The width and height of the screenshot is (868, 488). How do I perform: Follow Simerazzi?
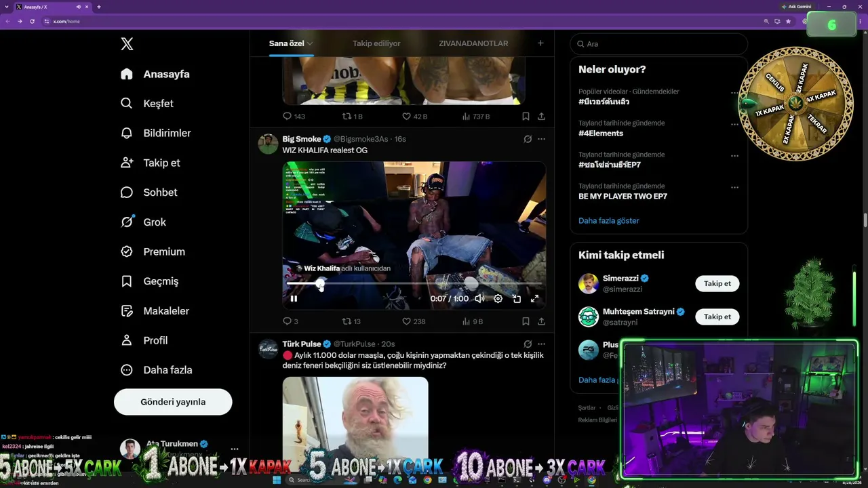(717, 283)
